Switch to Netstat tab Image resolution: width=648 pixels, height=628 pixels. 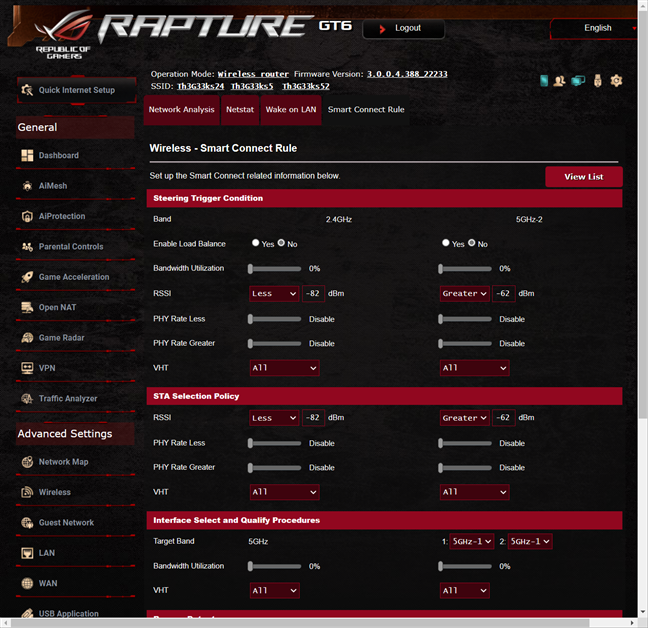click(240, 110)
